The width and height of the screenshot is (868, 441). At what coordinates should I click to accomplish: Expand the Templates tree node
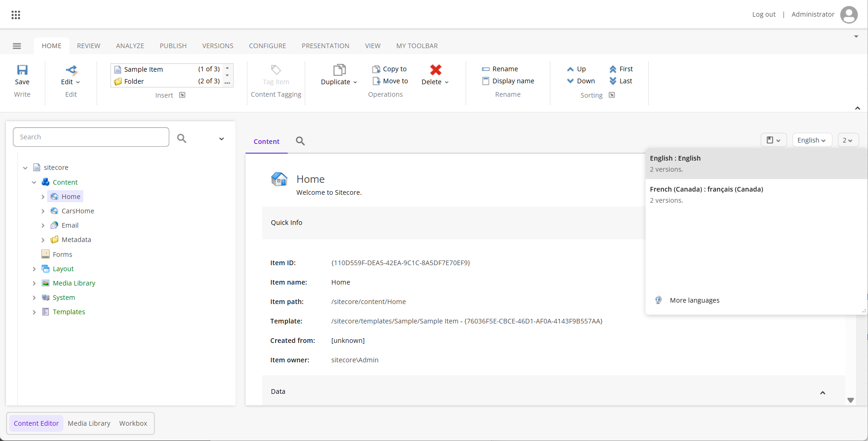34,312
